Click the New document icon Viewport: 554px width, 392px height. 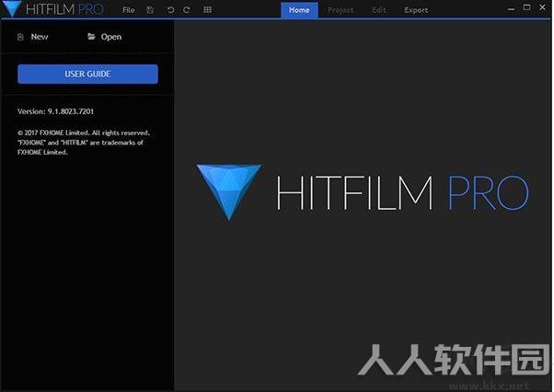point(20,37)
